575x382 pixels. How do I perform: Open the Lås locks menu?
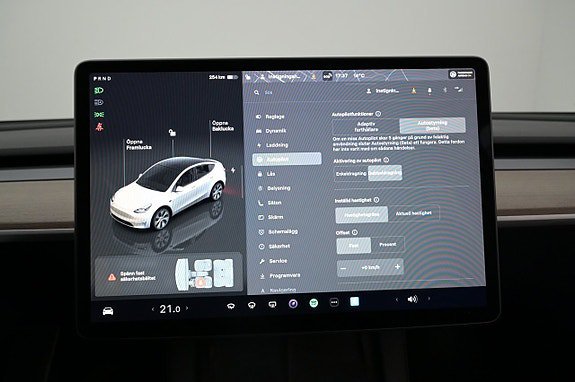click(x=266, y=174)
